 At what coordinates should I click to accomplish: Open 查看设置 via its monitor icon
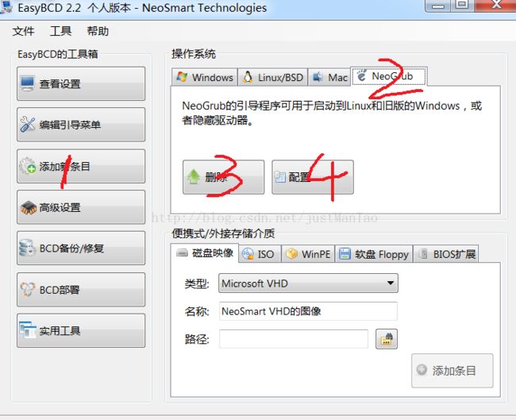(27, 83)
